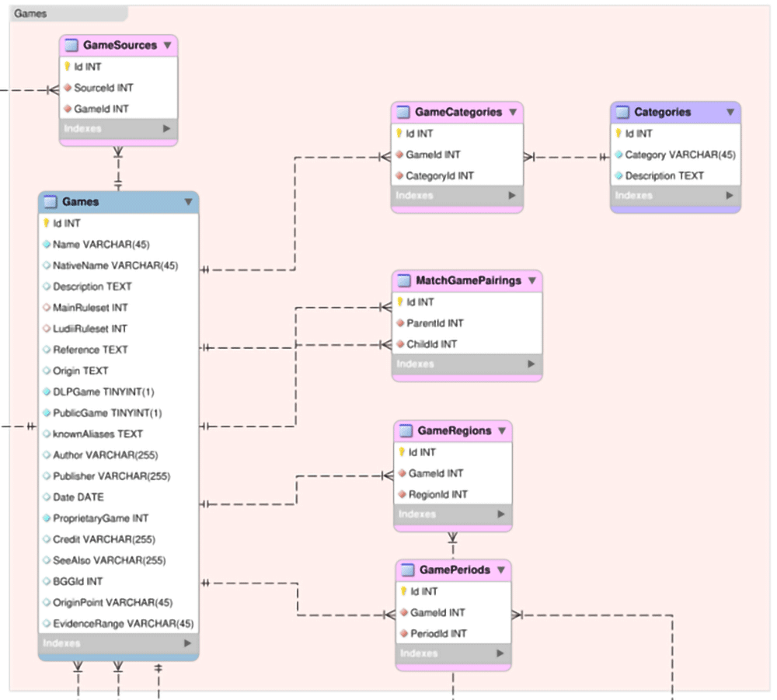Screen dimensions: 777x700
Task: Click the diamond beside ProprietaryGame INT
Action: pyautogui.click(x=47, y=518)
